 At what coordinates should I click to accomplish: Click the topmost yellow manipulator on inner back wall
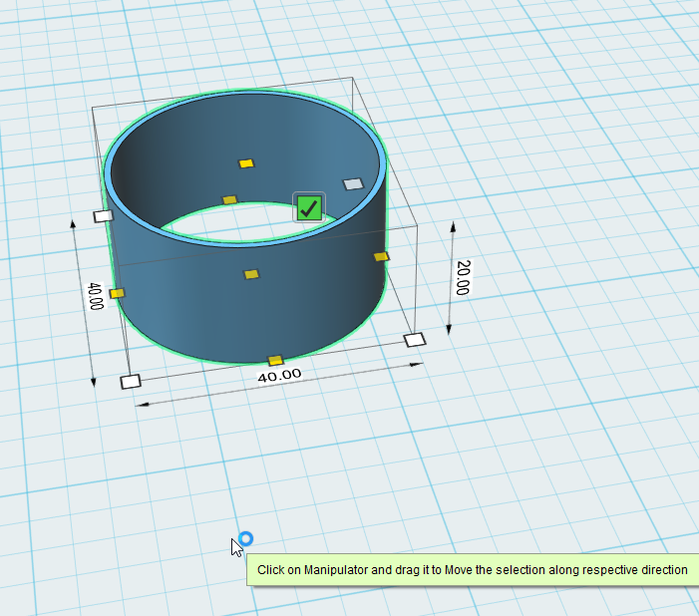click(246, 163)
